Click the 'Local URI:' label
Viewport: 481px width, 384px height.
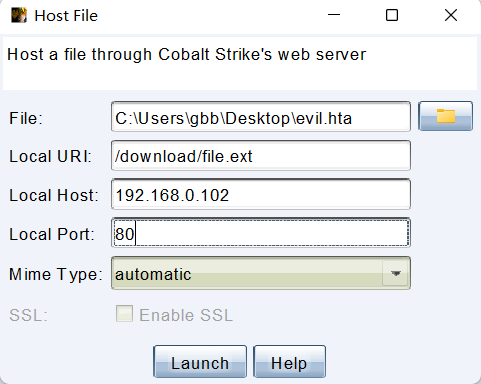[50, 156]
